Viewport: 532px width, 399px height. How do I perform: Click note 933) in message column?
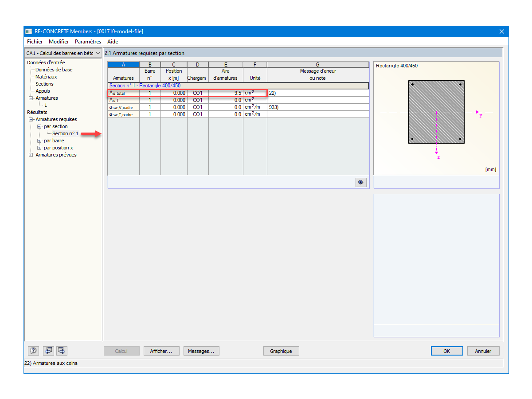[318, 107]
